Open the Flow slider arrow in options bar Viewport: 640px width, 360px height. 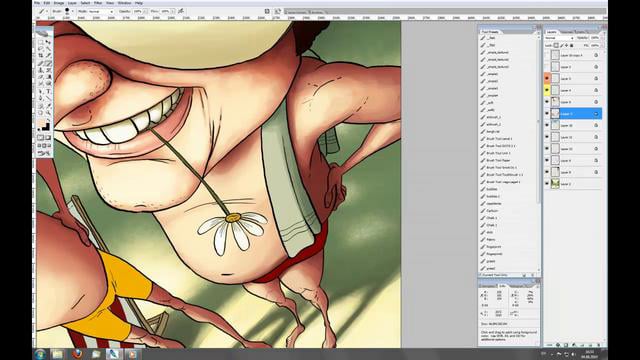pyautogui.click(x=172, y=11)
